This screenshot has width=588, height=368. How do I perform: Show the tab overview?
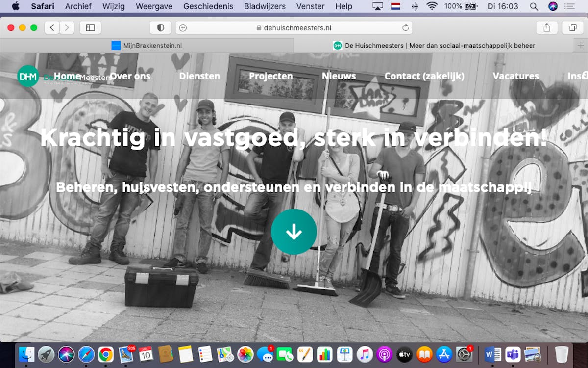[x=572, y=27]
